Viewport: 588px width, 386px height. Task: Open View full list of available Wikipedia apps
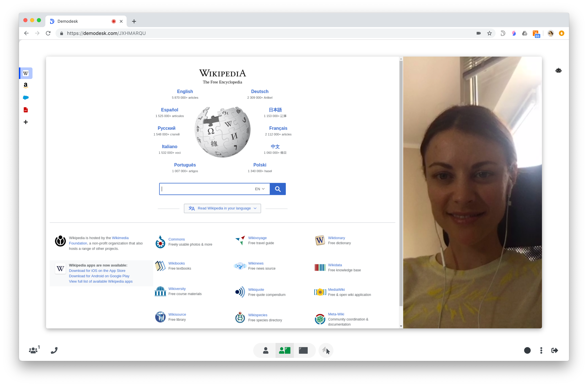point(101,281)
